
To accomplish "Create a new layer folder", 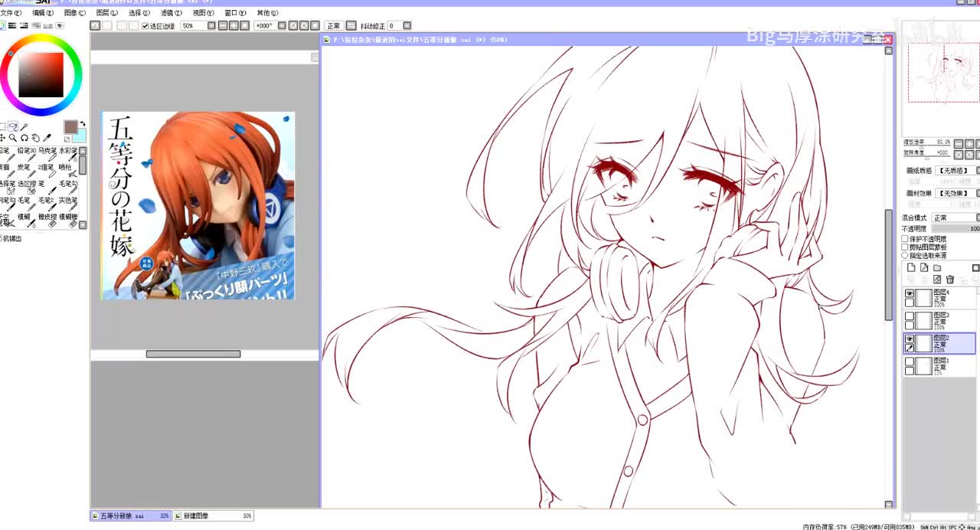I will [x=937, y=267].
